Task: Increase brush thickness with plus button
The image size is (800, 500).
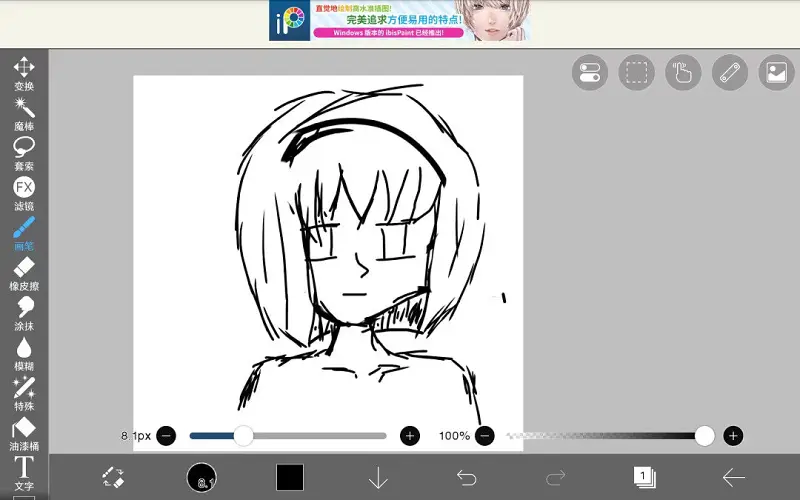Action: click(x=410, y=436)
